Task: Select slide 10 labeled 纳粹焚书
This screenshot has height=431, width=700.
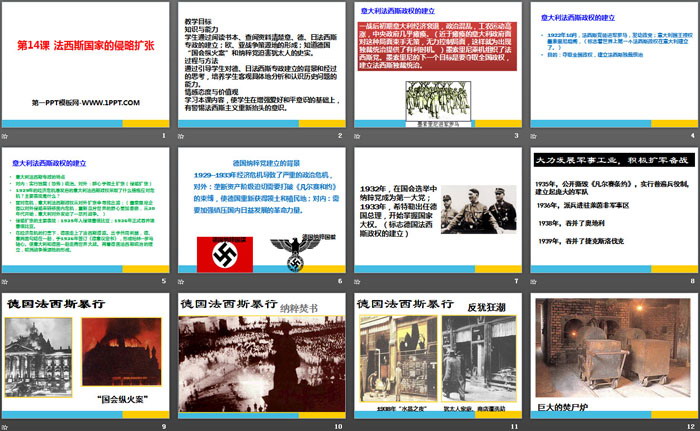Action: (x=262, y=356)
